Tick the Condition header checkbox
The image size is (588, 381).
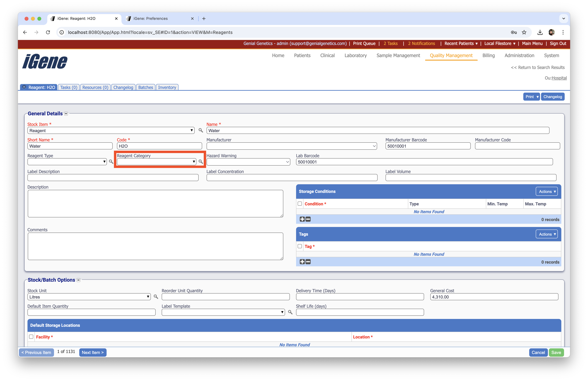point(300,204)
